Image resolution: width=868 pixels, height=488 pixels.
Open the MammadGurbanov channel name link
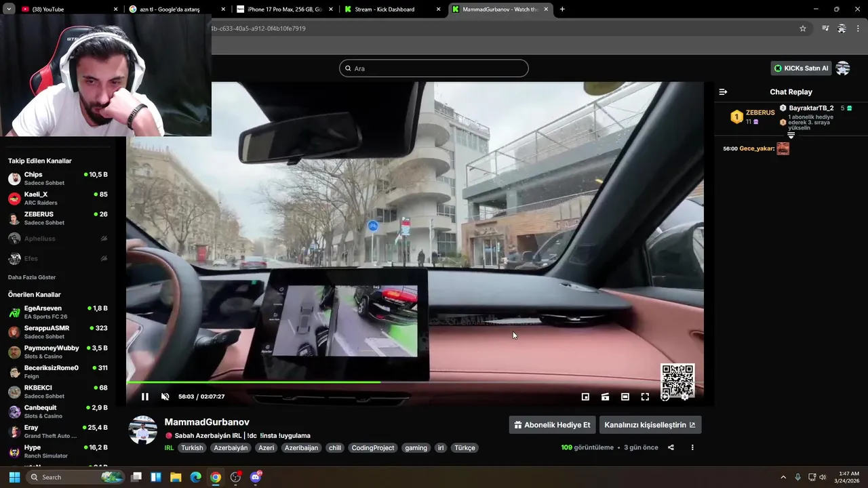point(207,422)
